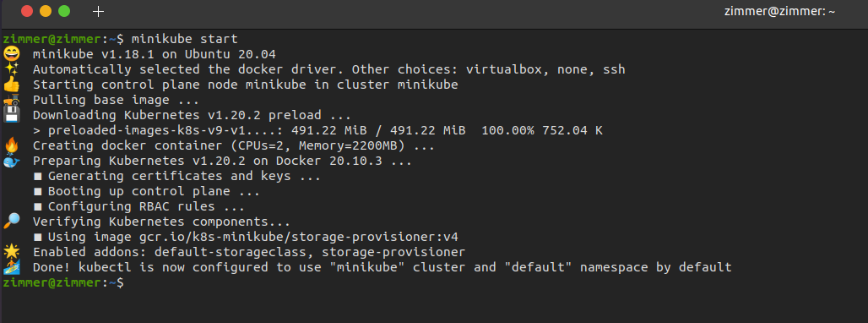Minimize the window with yellow button
868x323 pixels.
coord(46,11)
